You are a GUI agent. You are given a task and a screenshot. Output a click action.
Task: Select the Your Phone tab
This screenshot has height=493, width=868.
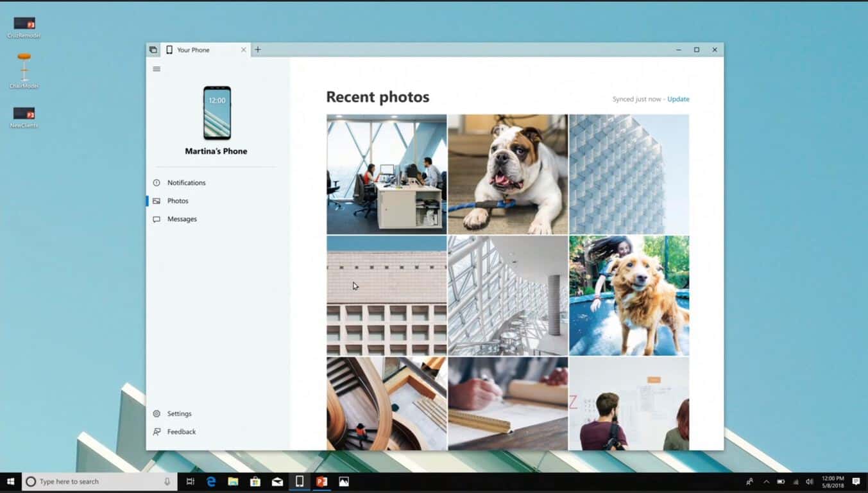coord(199,49)
